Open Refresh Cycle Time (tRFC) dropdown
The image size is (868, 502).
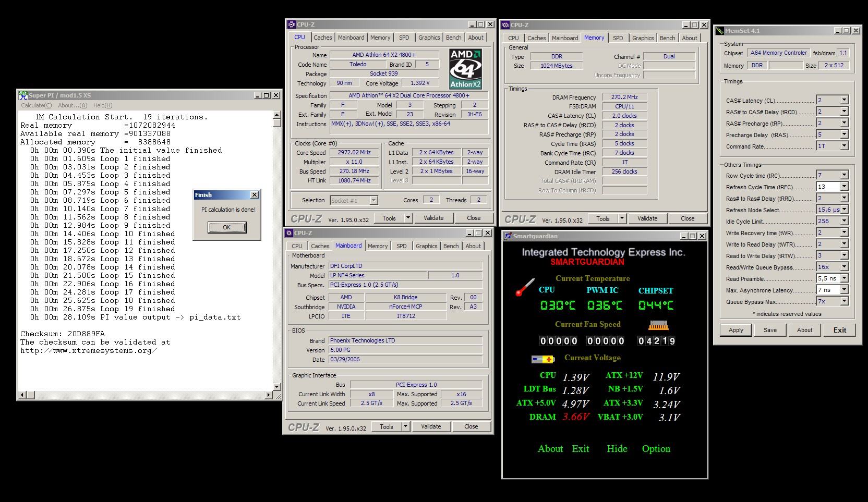coord(844,187)
